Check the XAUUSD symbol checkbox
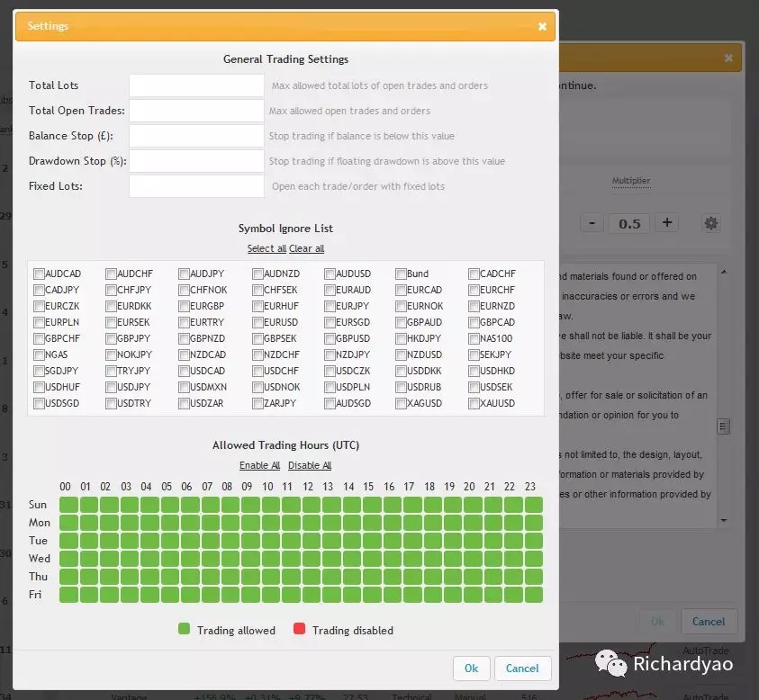 pos(474,404)
